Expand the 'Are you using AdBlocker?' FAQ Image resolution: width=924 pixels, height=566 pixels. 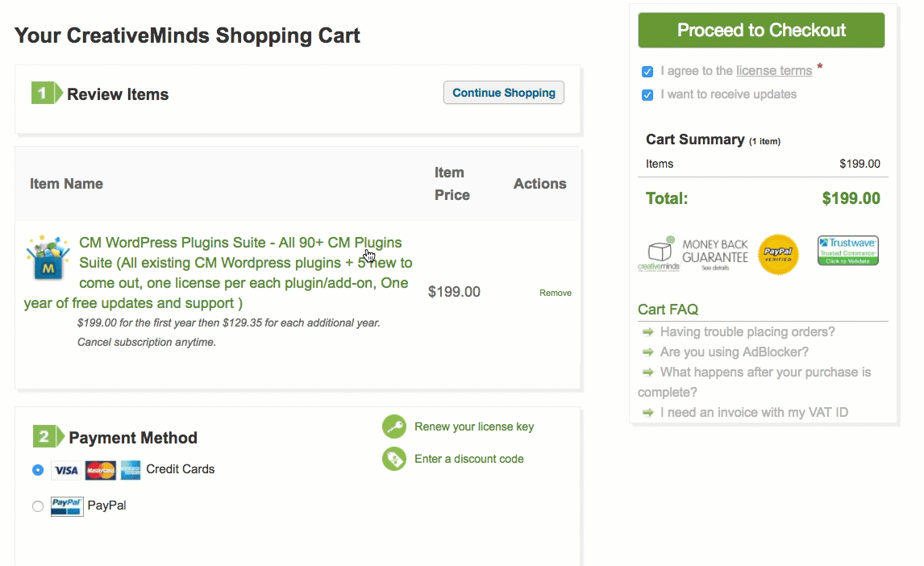(734, 352)
